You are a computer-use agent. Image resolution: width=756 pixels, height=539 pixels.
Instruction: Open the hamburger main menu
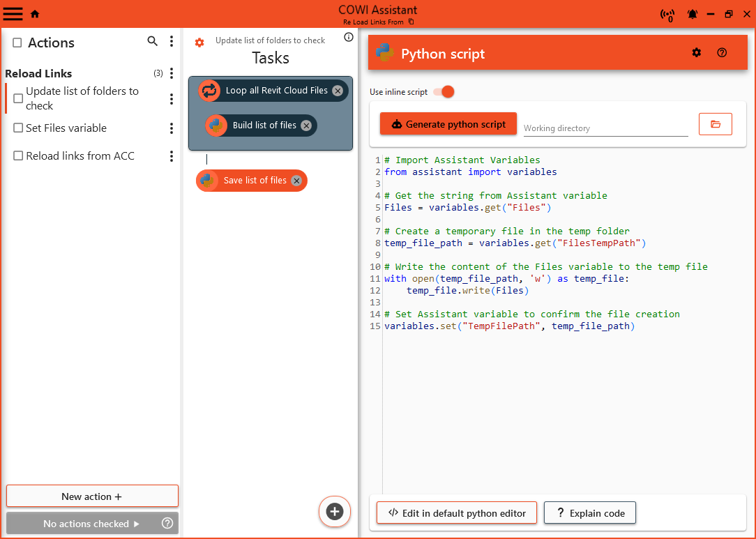click(x=13, y=13)
